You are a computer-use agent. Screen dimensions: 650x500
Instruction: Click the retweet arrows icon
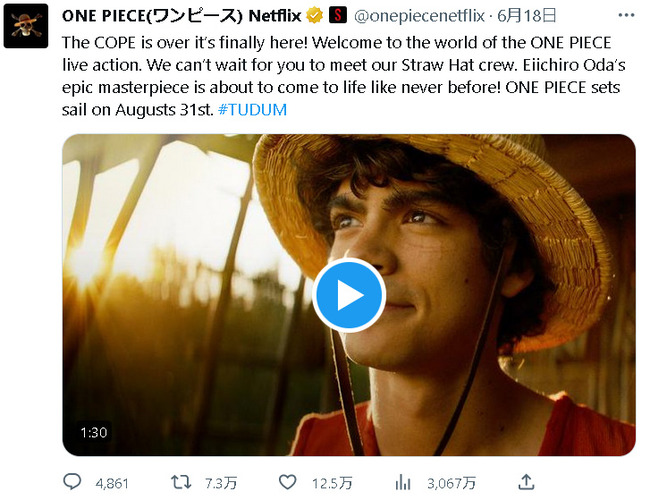pos(180,482)
